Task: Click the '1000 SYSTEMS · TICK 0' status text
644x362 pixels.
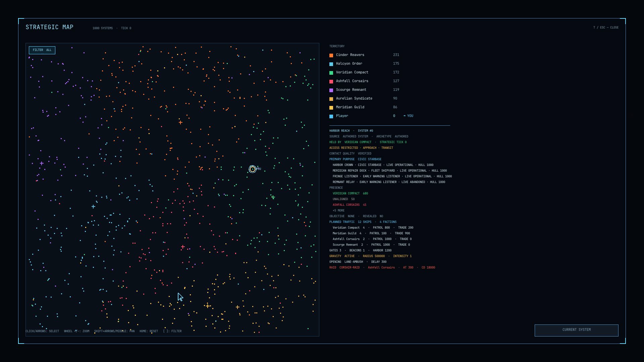Action: pyautogui.click(x=112, y=28)
